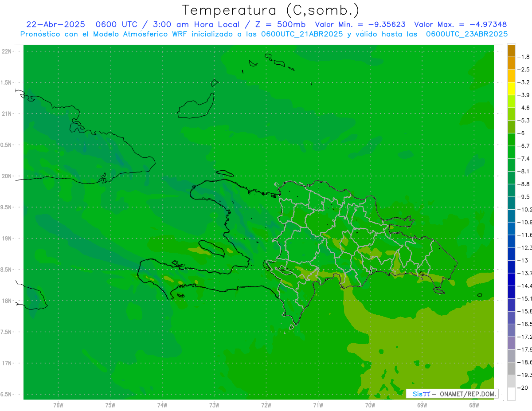Select the teal swatch between -9.5 and -10.2

click(x=511, y=203)
